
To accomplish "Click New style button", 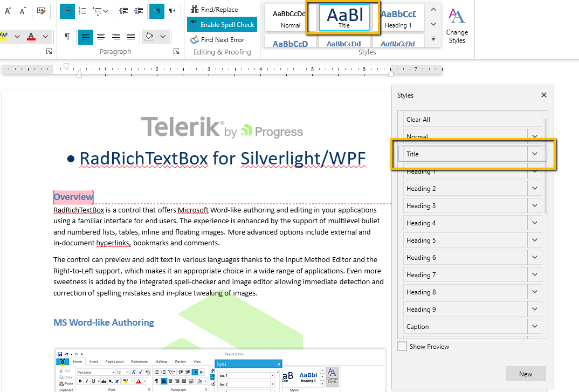I will (526, 374).
